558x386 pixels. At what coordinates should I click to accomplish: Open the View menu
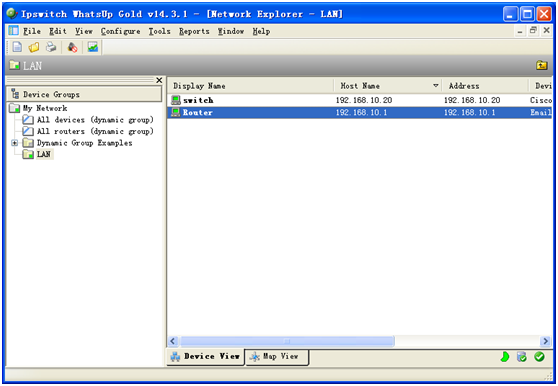pyautogui.click(x=84, y=31)
